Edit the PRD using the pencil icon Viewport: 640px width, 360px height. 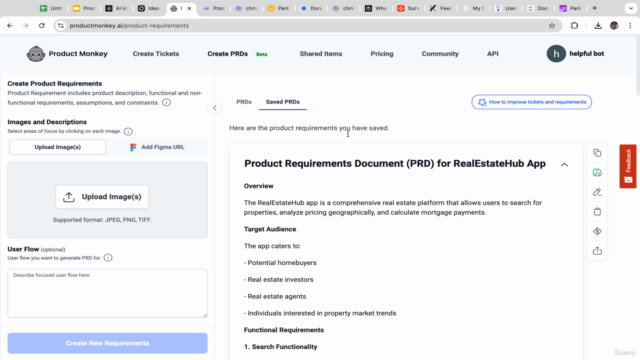597,192
